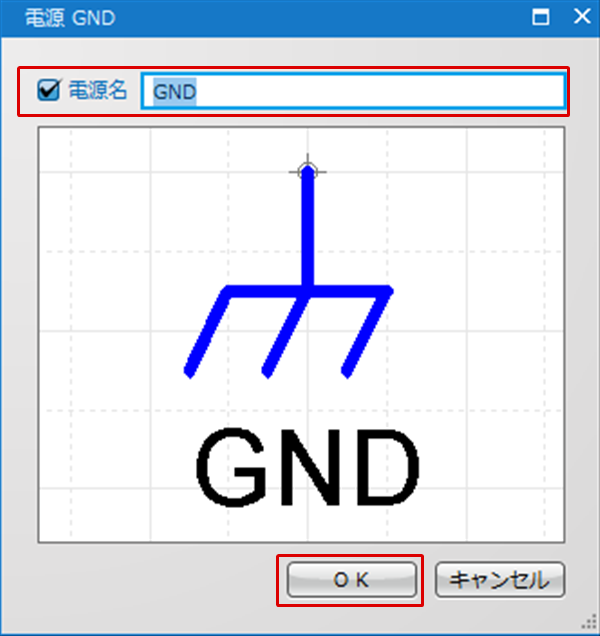
Task: Click the dialog resize grip
Action: coord(590,623)
